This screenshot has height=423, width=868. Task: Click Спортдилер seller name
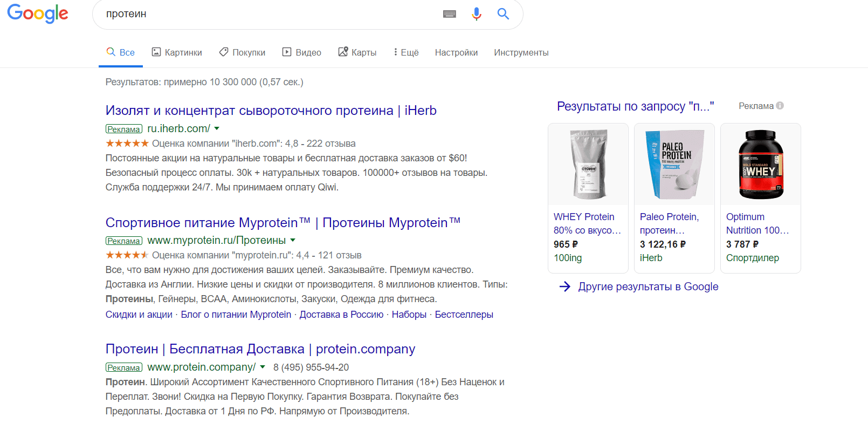(x=753, y=258)
